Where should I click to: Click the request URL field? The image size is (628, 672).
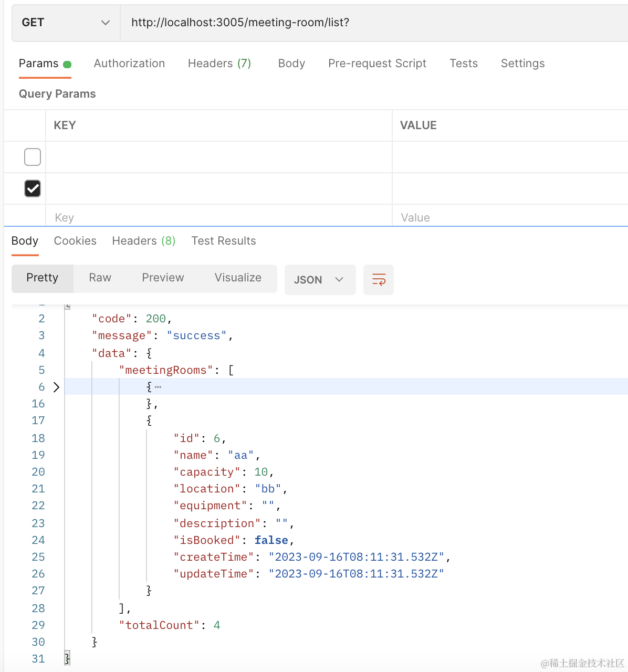[x=368, y=23]
